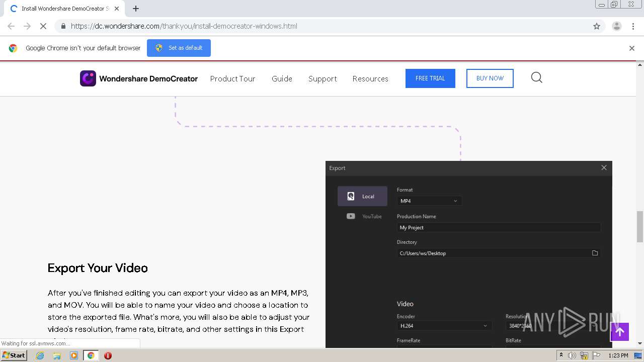
Task: Open a new browser tab
Action: (x=136, y=9)
